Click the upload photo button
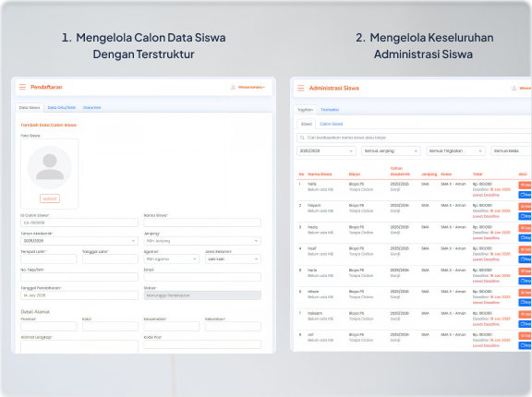Viewport: 532px width, 397px height. click(50, 198)
